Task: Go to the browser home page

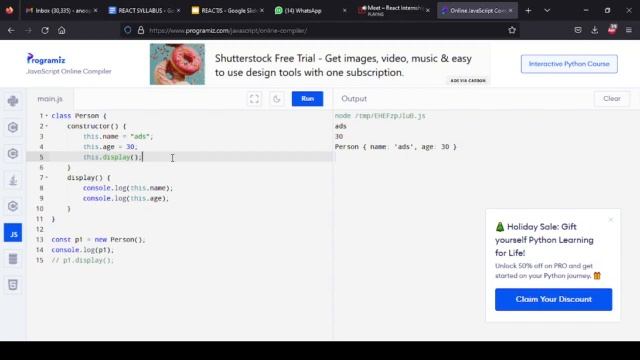Action: (x=62, y=30)
